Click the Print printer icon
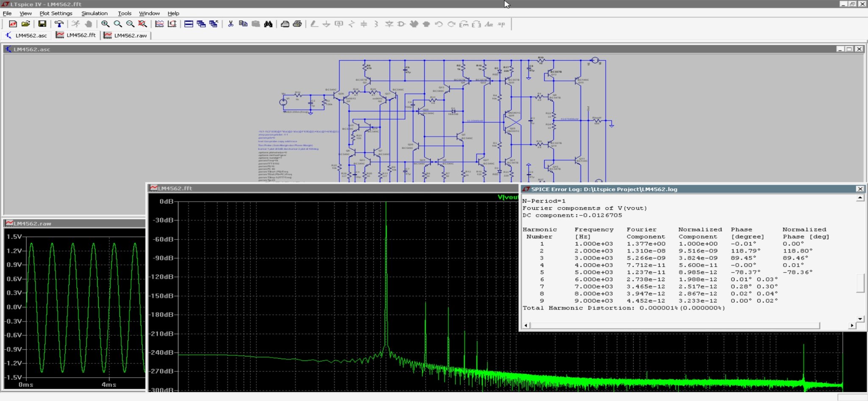The image size is (868, 401). coord(297,24)
